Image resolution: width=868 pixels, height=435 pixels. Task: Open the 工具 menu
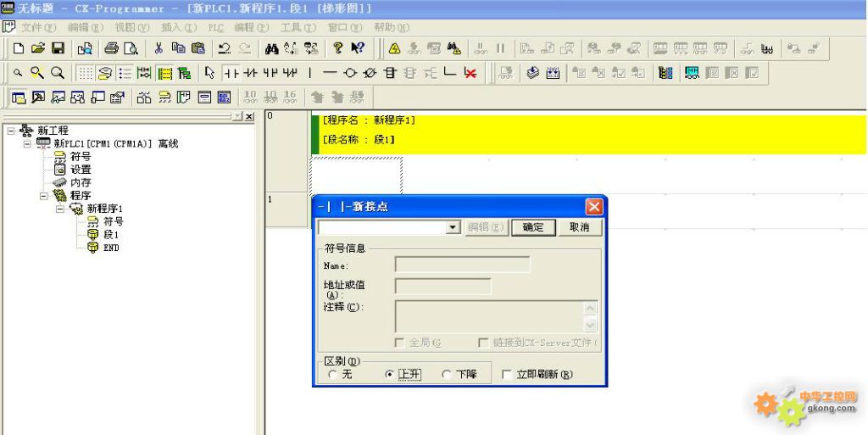pyautogui.click(x=298, y=28)
